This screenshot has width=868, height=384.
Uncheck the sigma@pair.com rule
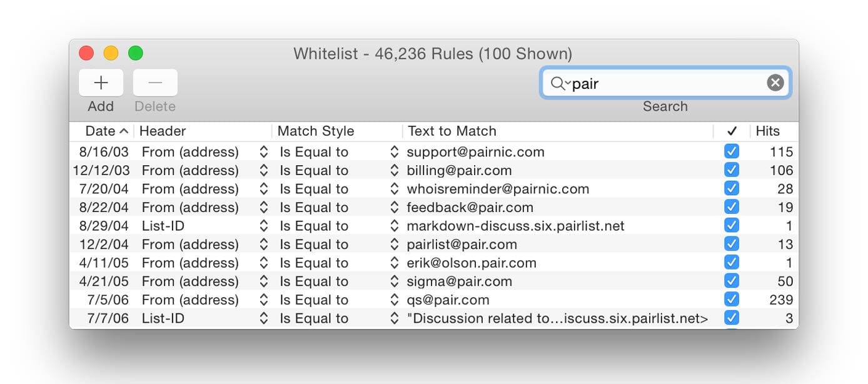[x=732, y=281]
